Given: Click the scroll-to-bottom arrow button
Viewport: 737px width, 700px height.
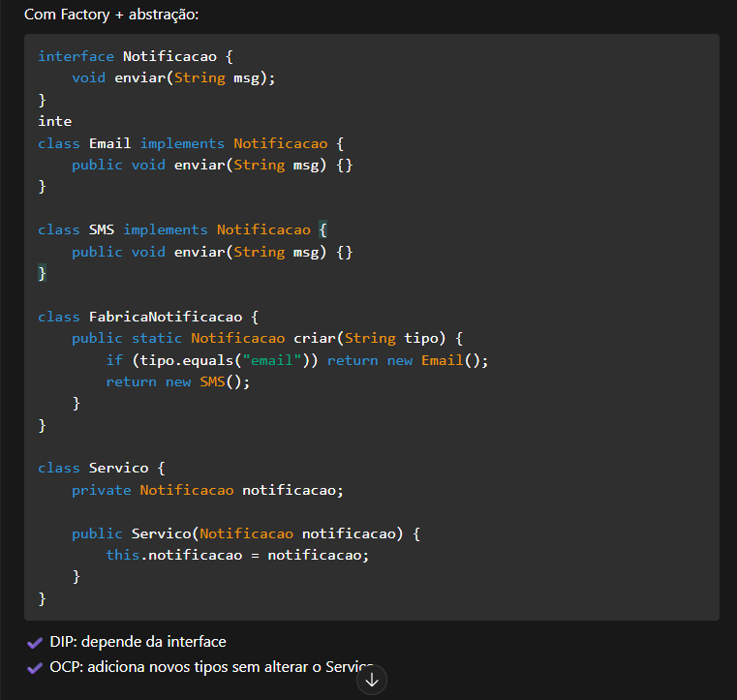Looking at the screenshot, I should pos(372,680).
